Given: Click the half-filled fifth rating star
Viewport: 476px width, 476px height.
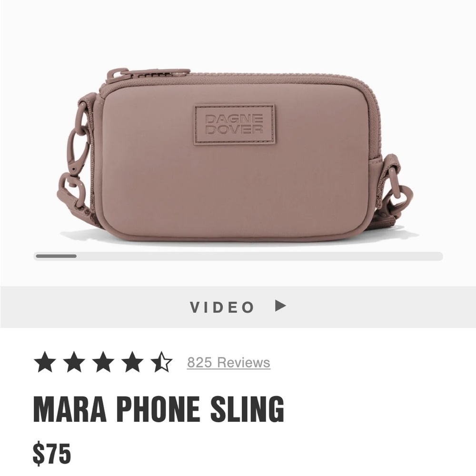Looking at the screenshot, I should [x=161, y=362].
